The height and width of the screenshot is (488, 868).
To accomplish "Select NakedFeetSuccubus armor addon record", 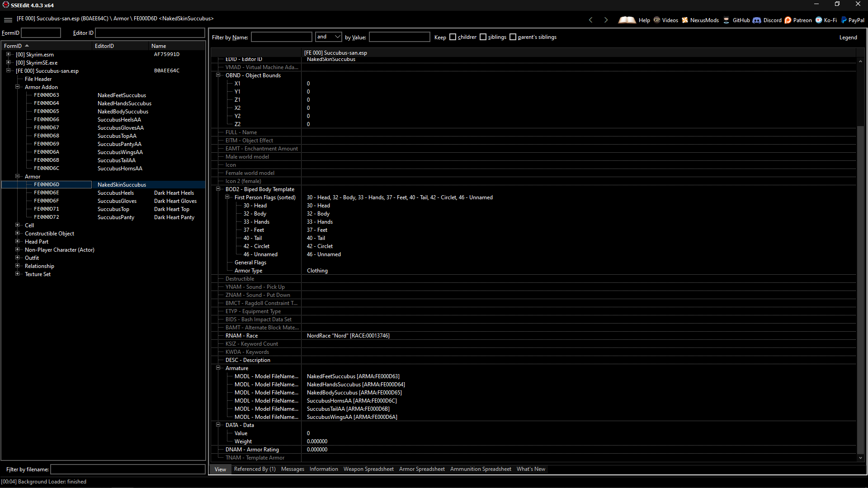I will (122, 95).
